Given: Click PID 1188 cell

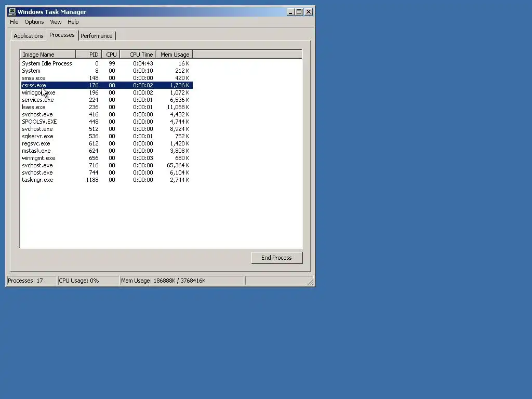Looking at the screenshot, I should (92, 180).
